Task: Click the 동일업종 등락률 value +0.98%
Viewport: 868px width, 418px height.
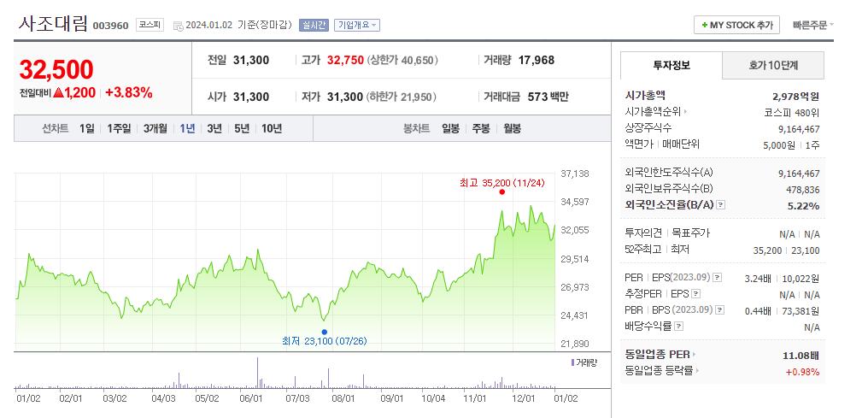Action: 802,372
